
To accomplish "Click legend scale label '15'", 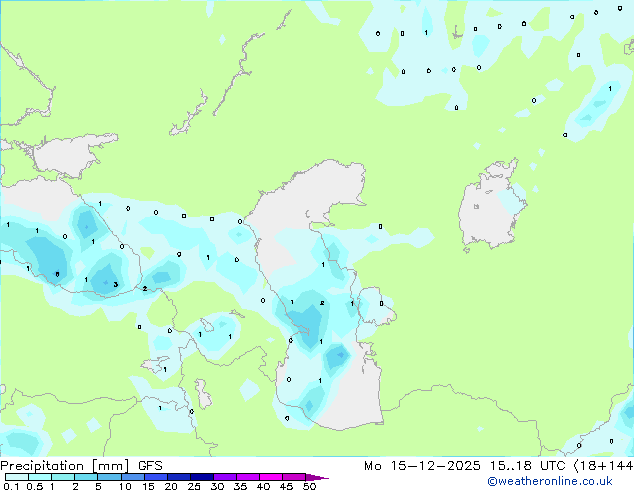I will click(x=148, y=486).
